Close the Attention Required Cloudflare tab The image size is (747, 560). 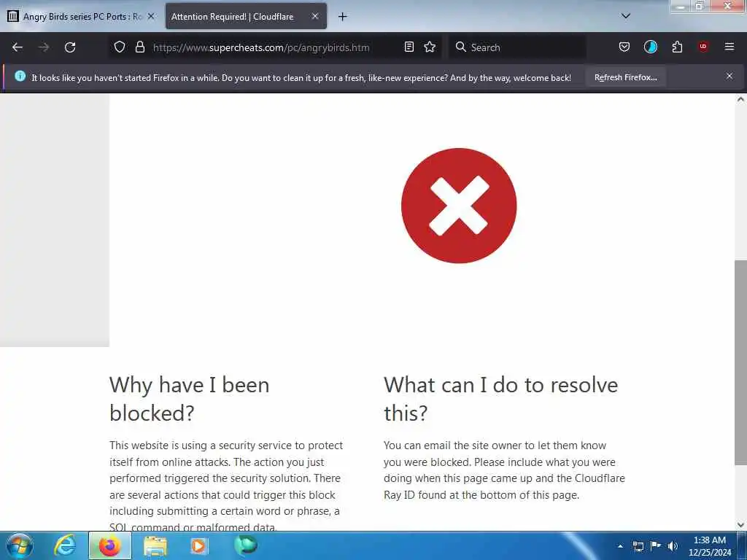pos(315,16)
